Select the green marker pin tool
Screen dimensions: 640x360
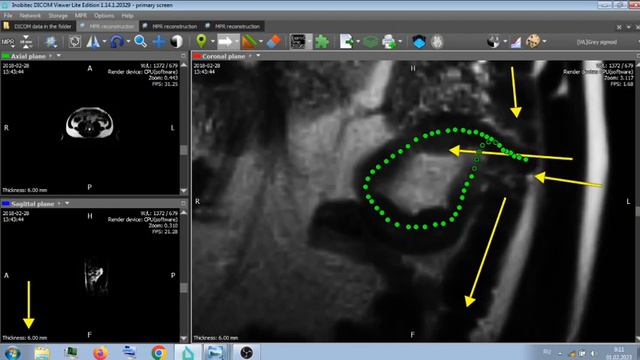201,41
